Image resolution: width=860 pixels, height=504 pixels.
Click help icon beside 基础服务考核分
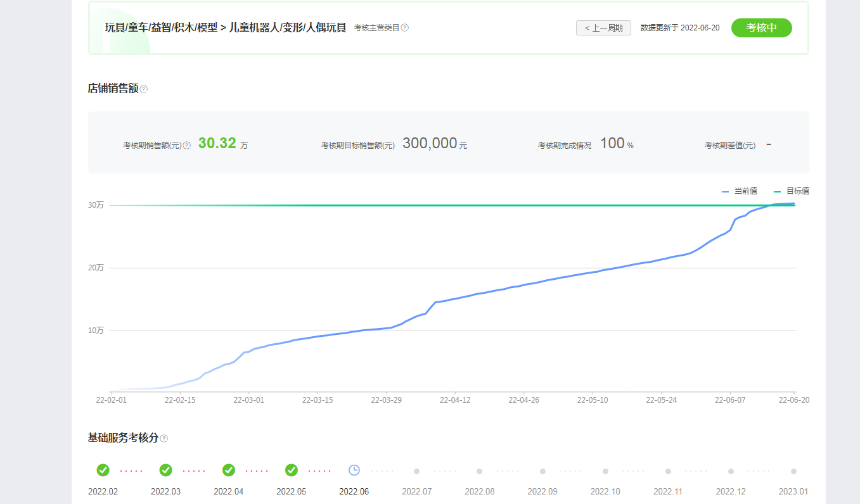tap(164, 438)
